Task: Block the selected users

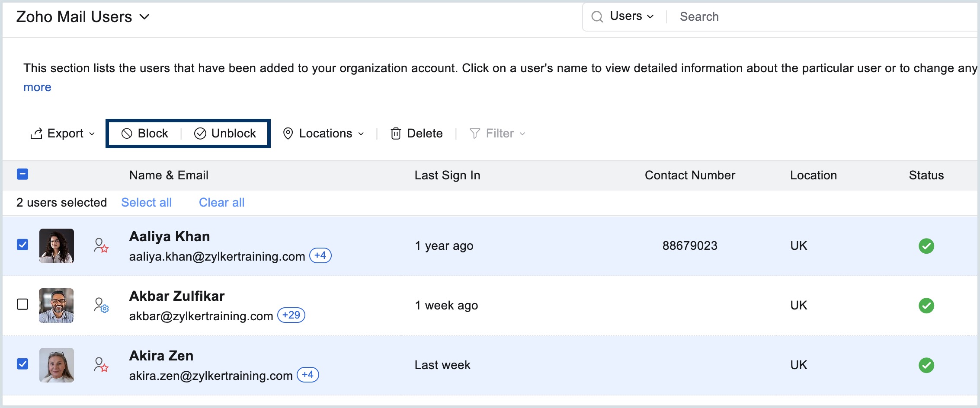Action: [x=145, y=134]
